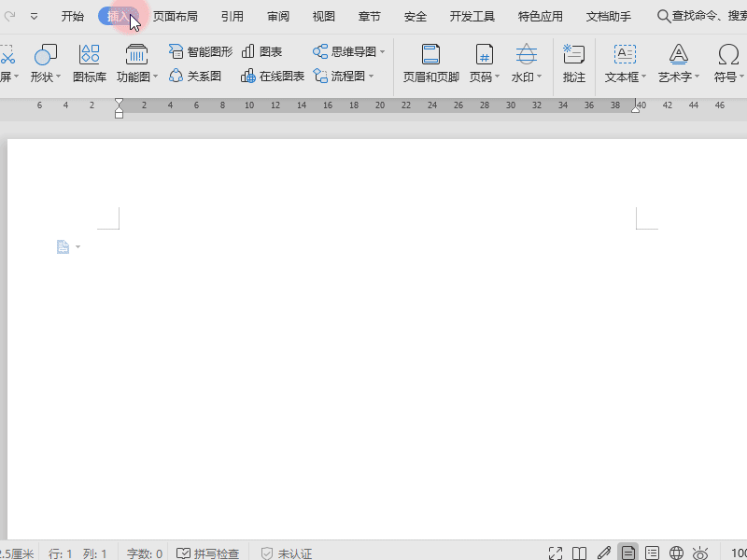Switch to the 页面布局 tab
The image size is (747, 560).
(x=175, y=17)
